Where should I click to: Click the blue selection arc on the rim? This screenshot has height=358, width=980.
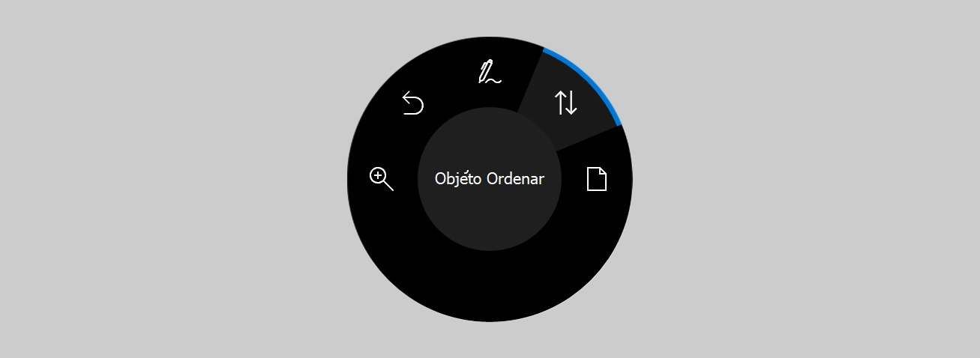(592, 78)
